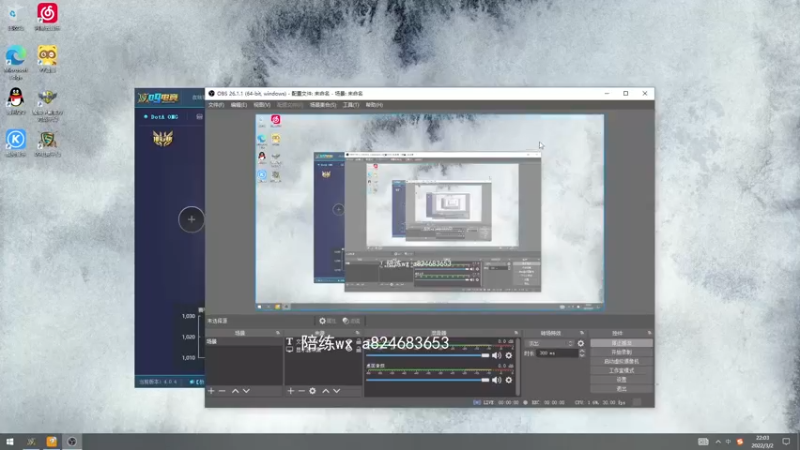Move scene down in the Scenes dock
Screen dimensions: 800x450
pos(246,391)
